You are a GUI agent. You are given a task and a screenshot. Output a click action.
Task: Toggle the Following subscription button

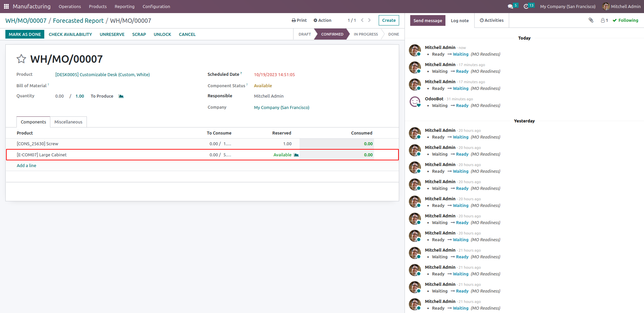625,20
